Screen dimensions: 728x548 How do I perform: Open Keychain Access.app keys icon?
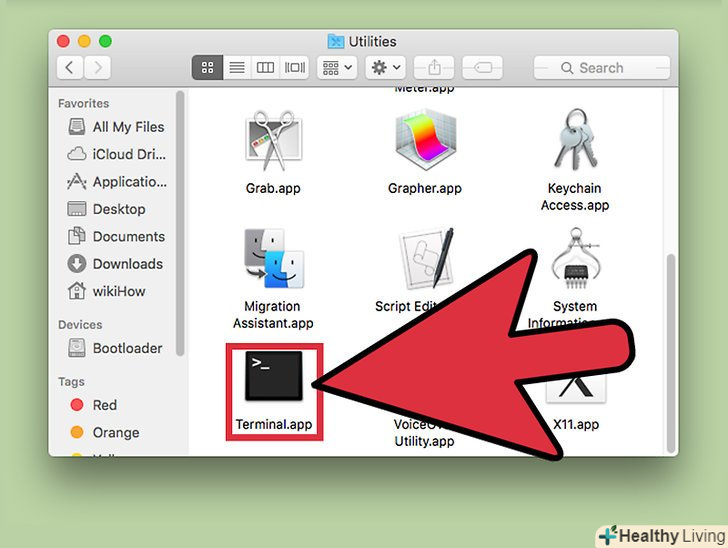coord(576,138)
